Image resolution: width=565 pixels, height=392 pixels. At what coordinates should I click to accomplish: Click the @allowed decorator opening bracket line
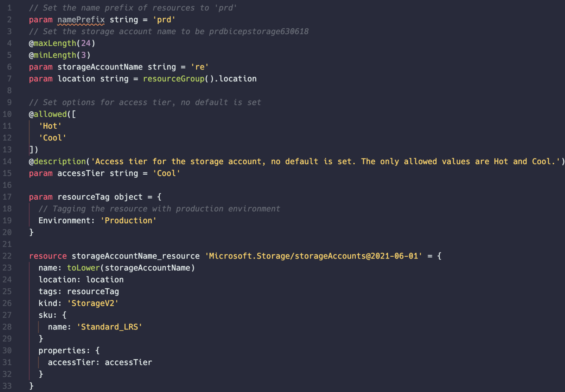point(53,114)
